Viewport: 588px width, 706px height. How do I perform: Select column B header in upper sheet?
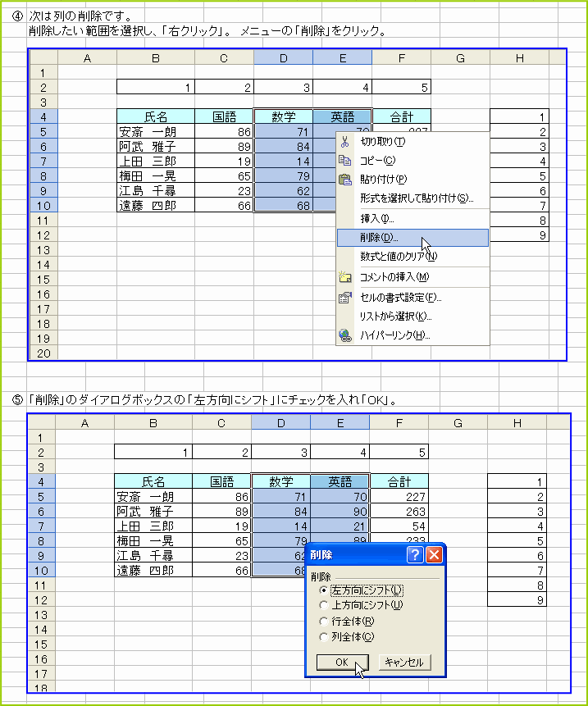pos(156,57)
